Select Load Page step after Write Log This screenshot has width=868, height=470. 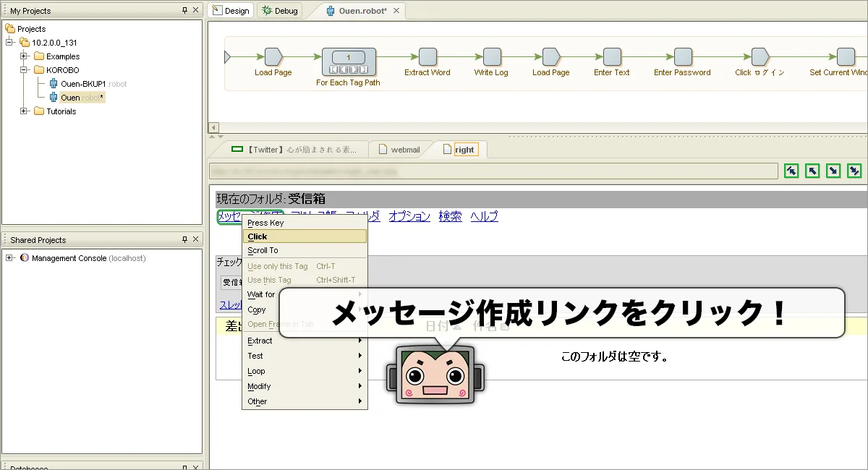[551, 57]
